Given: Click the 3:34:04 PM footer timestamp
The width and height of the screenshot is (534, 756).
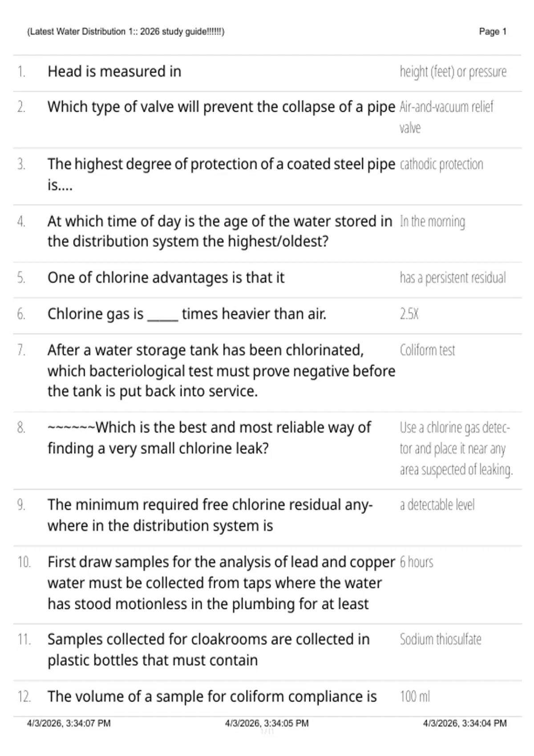Looking at the screenshot, I should 465,724.
